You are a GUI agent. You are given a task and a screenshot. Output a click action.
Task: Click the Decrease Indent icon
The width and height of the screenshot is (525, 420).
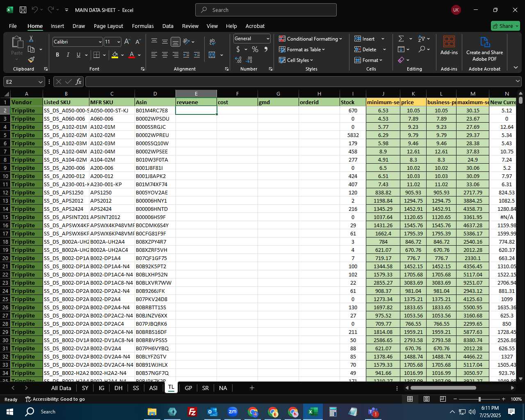click(186, 55)
